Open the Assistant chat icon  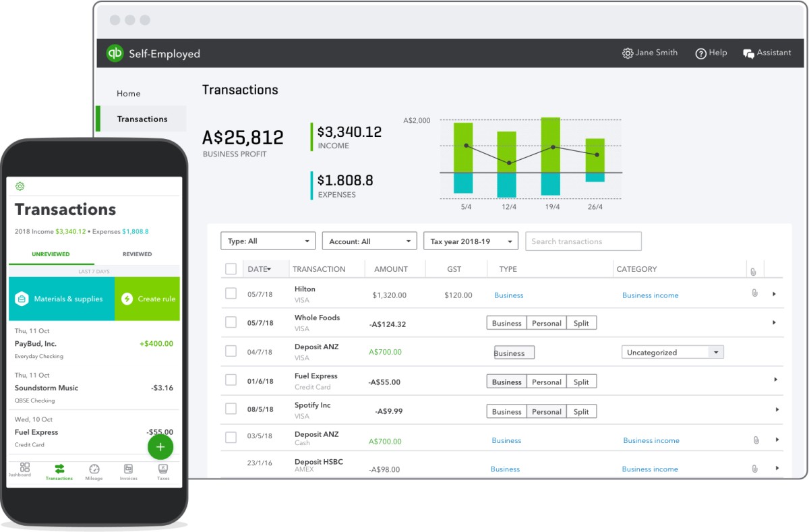(748, 53)
